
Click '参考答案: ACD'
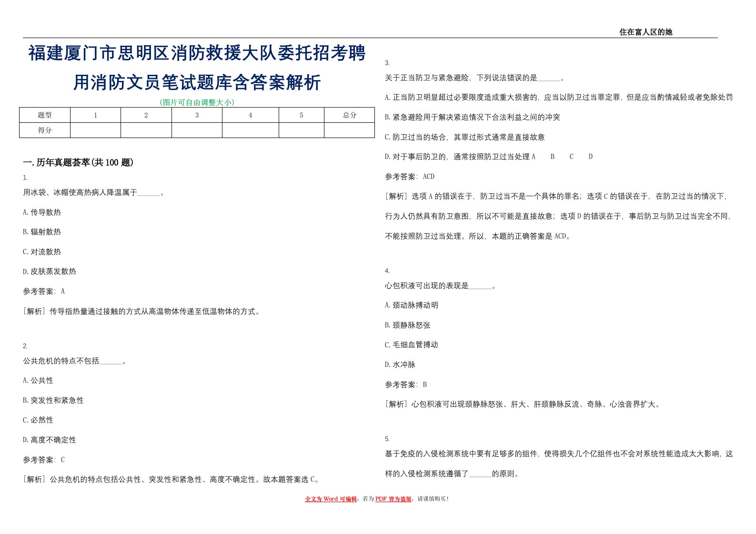click(410, 177)
